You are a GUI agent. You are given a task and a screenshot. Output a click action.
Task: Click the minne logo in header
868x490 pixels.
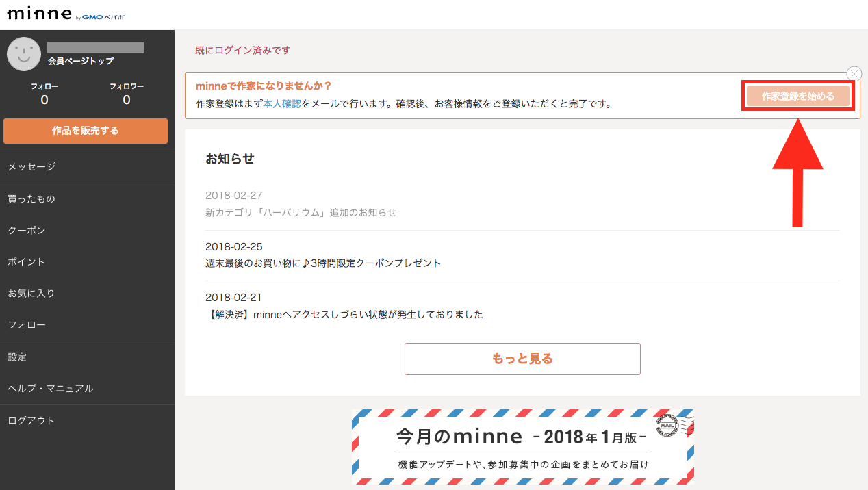[39, 14]
